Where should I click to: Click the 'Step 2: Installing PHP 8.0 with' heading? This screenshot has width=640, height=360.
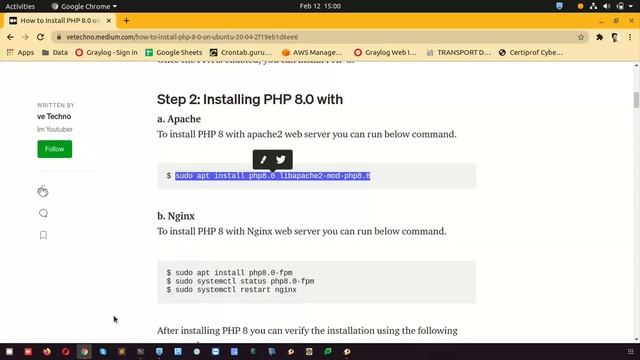[250, 99]
